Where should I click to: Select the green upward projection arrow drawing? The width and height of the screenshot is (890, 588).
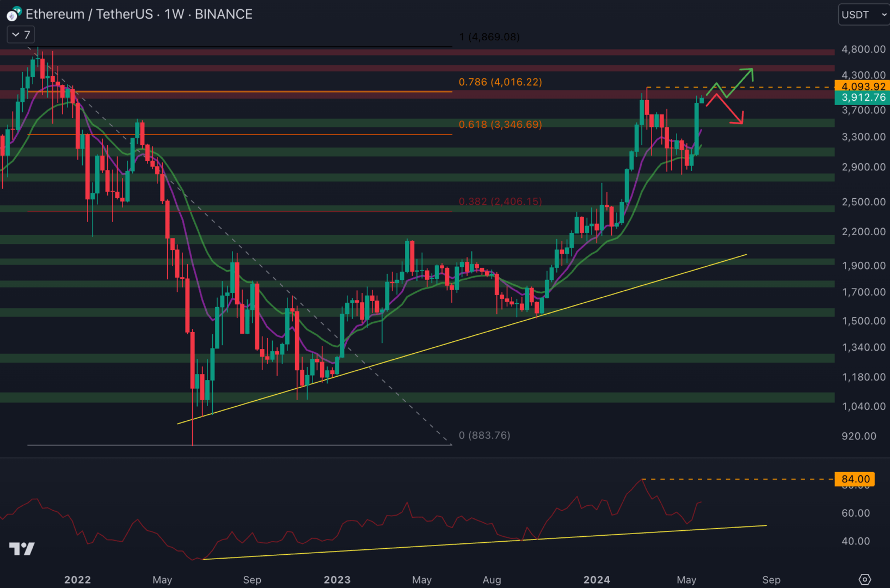tap(739, 83)
